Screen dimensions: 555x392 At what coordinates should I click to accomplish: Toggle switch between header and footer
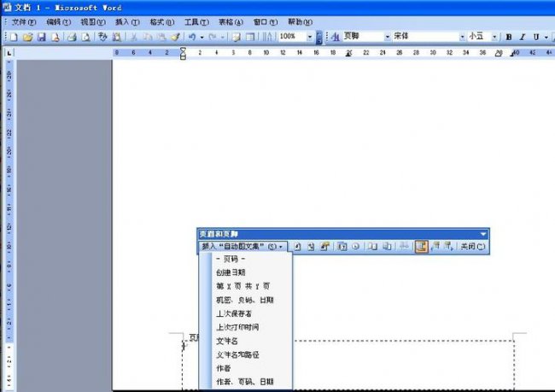tap(421, 246)
